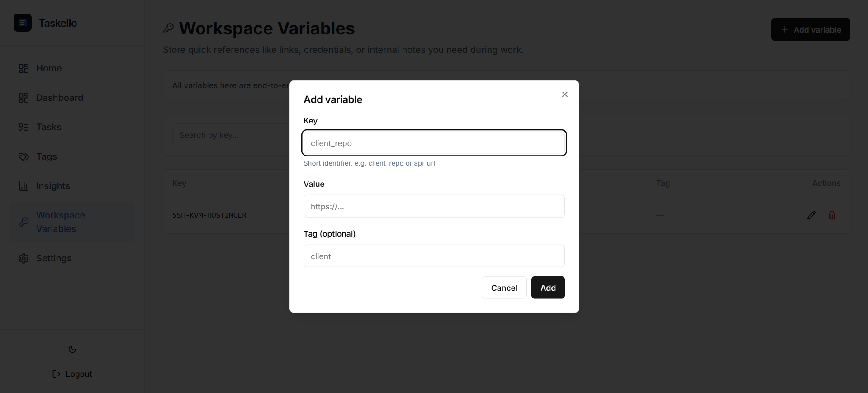Go to Dashboard in the sidebar
The image size is (868, 393).
[x=59, y=98]
